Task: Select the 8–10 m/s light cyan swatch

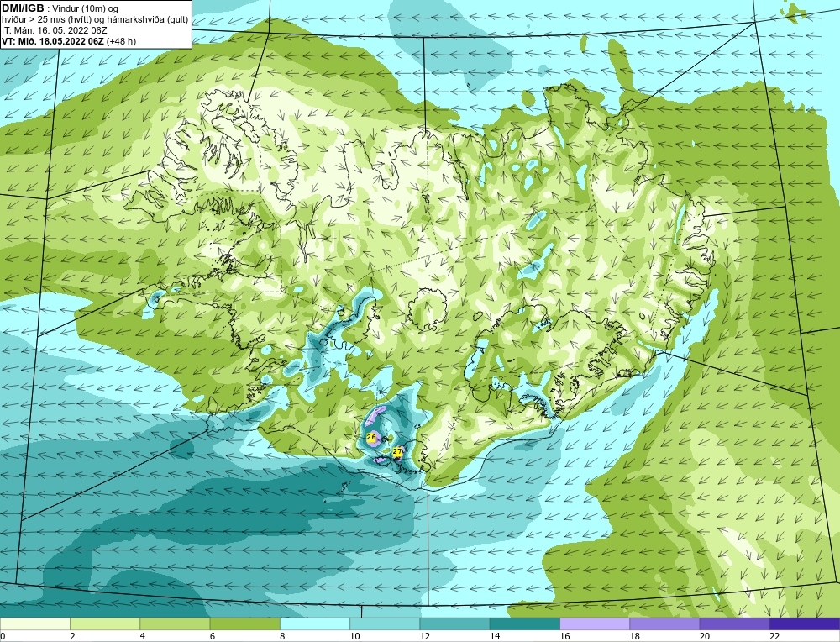Action: 315,624
